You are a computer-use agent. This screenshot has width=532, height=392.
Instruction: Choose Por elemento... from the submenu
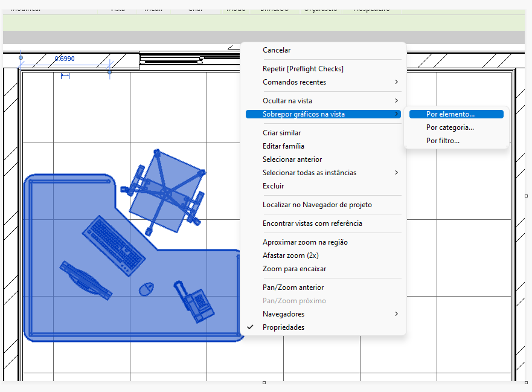(x=450, y=114)
